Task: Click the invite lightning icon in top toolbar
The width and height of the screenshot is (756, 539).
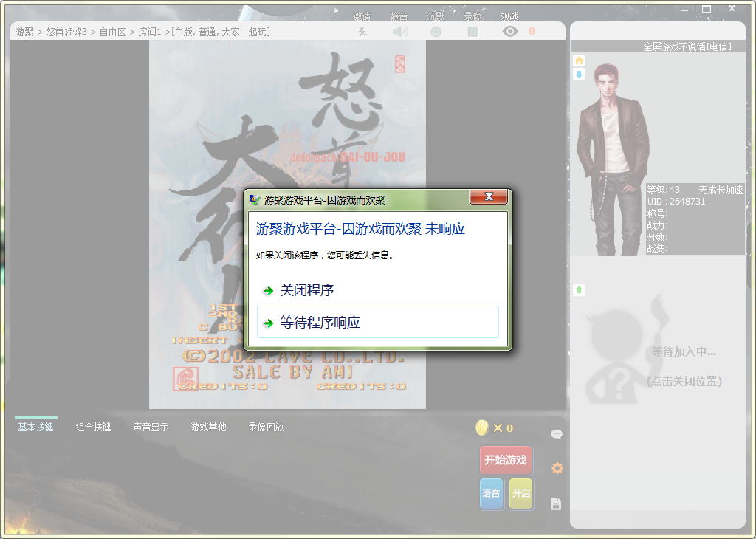Action: (x=362, y=32)
